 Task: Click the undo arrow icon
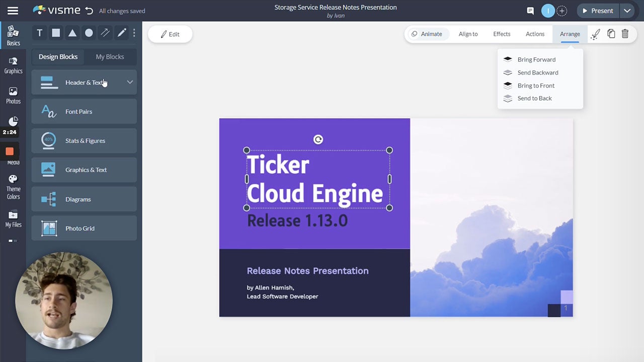tap(89, 11)
